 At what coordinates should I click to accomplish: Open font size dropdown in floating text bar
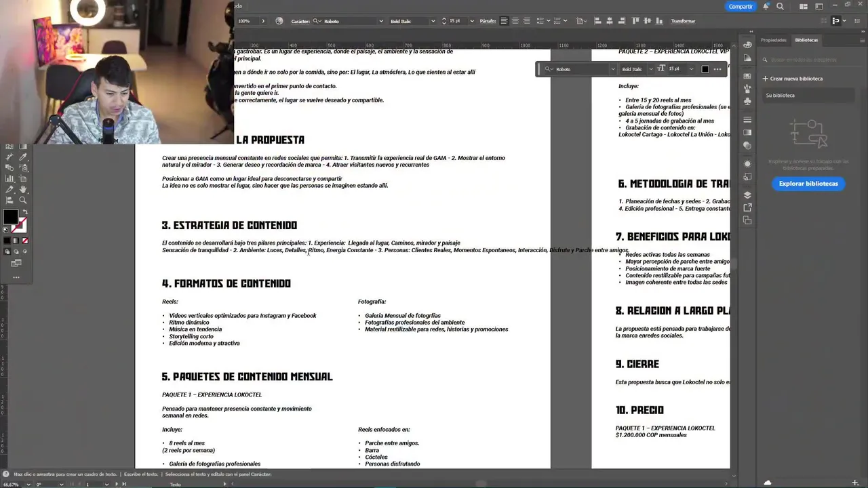click(691, 69)
